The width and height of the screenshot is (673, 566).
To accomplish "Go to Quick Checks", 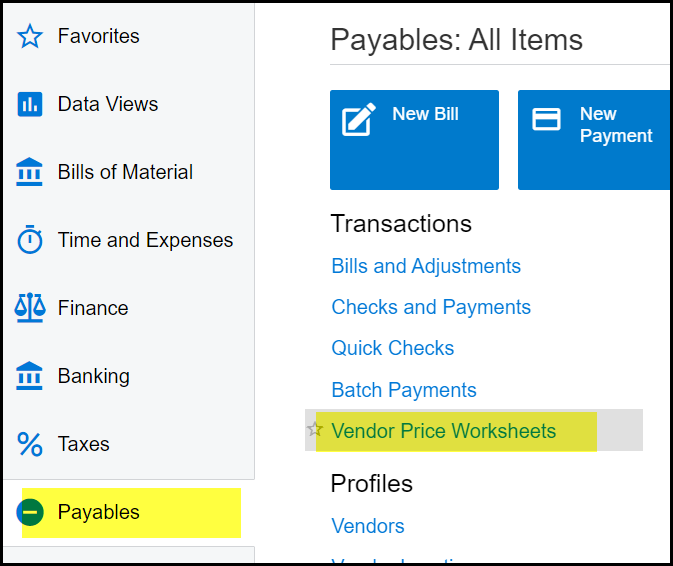I will (393, 348).
